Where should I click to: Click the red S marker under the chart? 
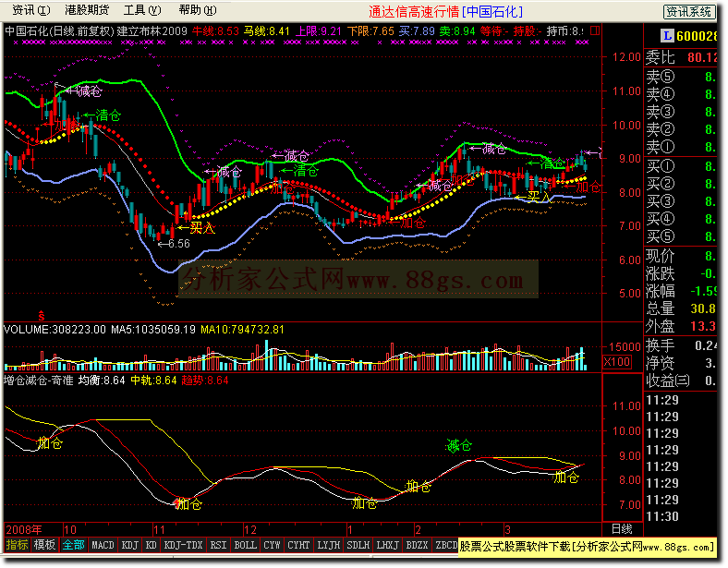(x=42, y=316)
